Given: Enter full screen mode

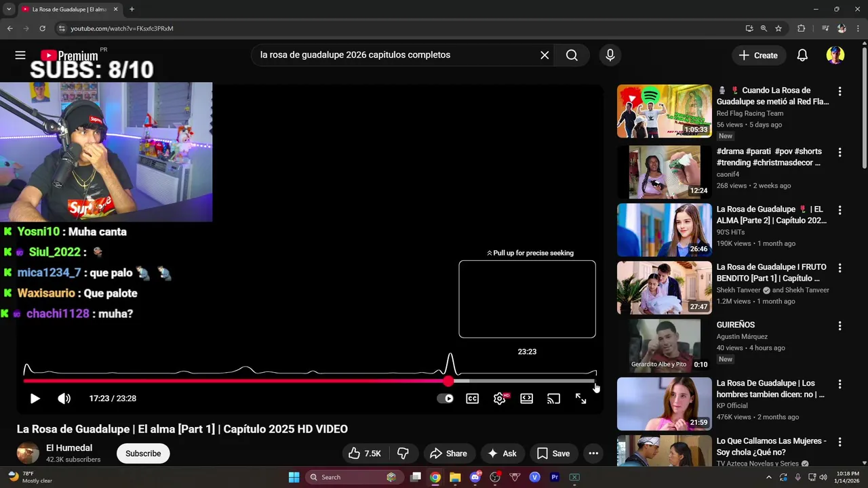Looking at the screenshot, I should pos(581,399).
